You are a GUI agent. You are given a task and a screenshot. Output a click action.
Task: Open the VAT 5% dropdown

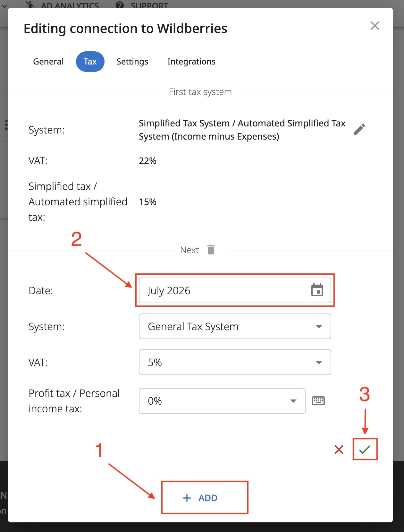235,362
